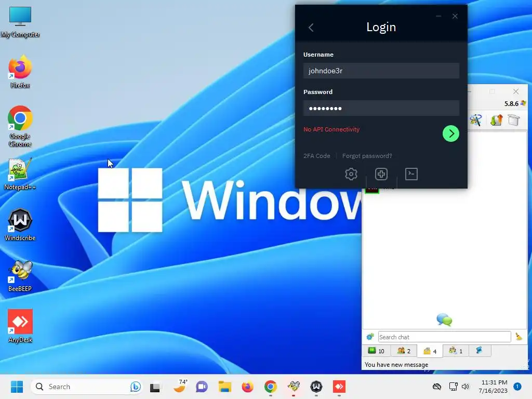Click the BeeBEEP chat bubbles icon
The width and height of the screenshot is (532, 399).
click(444, 320)
